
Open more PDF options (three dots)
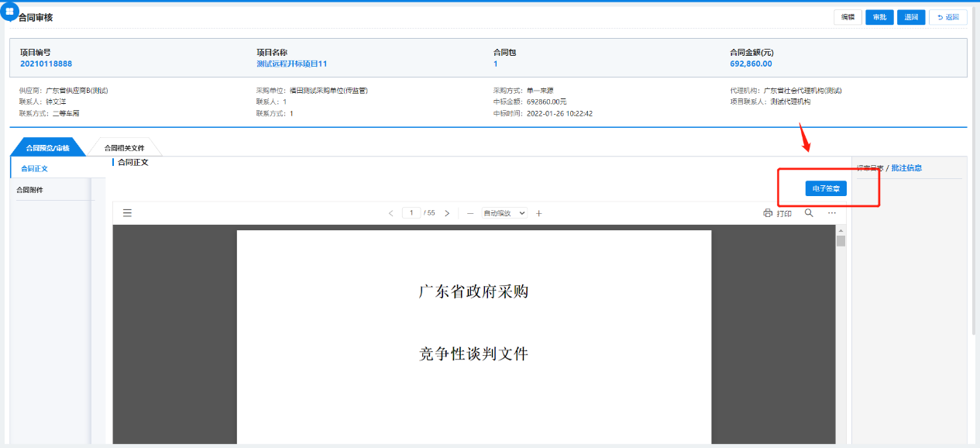832,213
